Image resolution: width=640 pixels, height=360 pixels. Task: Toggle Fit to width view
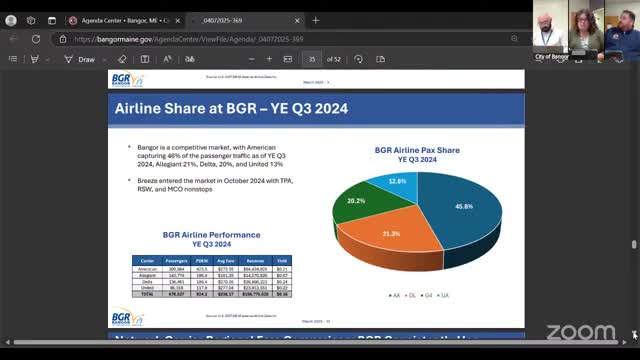[x=288, y=59]
